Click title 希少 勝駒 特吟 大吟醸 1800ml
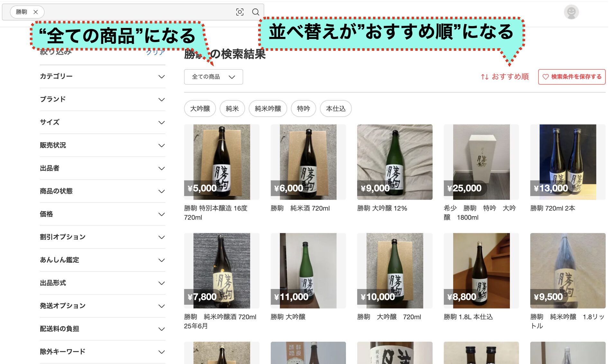 click(x=480, y=213)
